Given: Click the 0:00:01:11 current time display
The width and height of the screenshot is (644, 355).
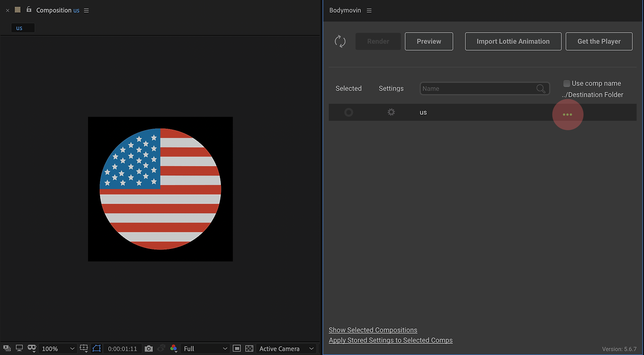Looking at the screenshot, I should pyautogui.click(x=122, y=348).
